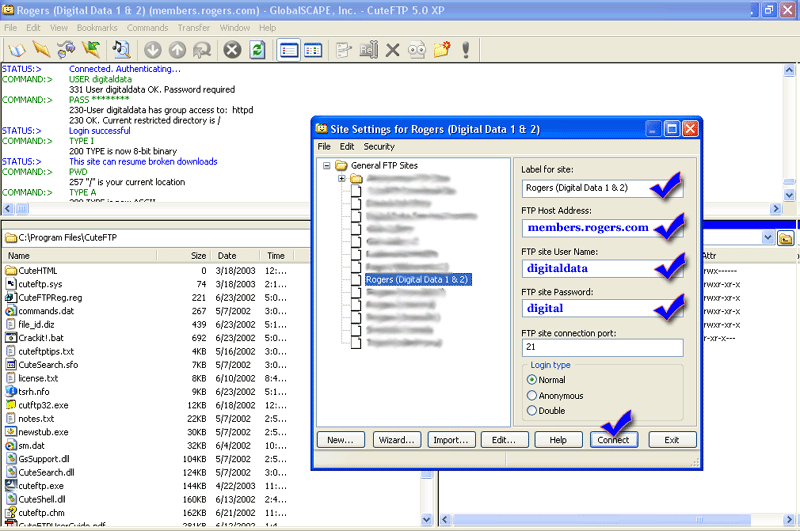Open the Security menu in Site Settings

379,146
